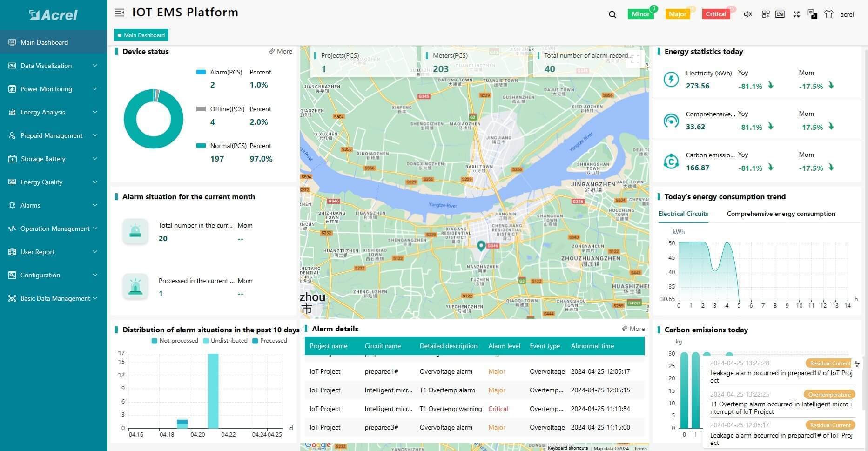Expand User Report menu
This screenshot has width=868, height=451.
pyautogui.click(x=54, y=252)
